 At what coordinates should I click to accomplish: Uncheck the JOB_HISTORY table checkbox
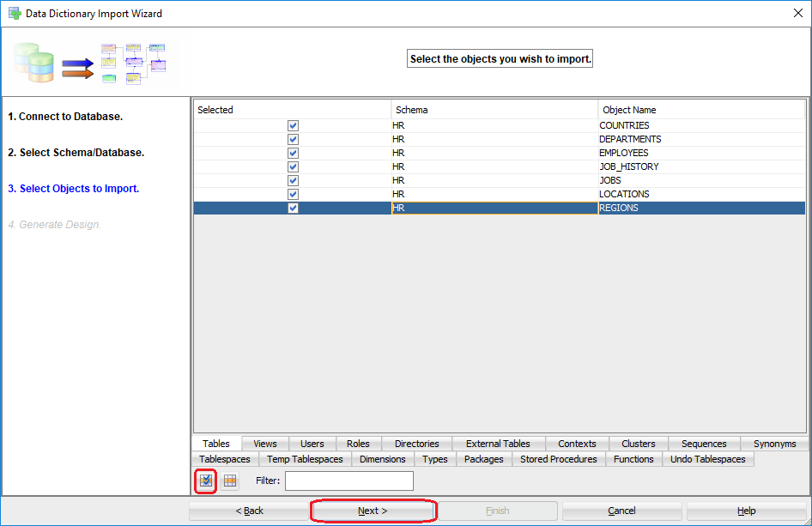pyautogui.click(x=294, y=166)
